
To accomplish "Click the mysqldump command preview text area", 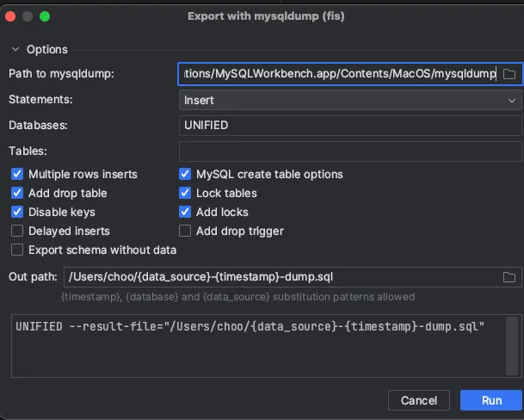I will 258,345.
